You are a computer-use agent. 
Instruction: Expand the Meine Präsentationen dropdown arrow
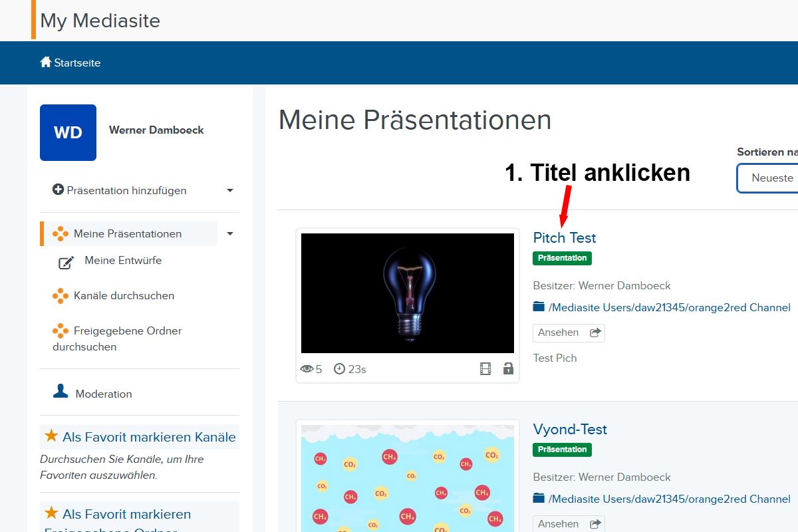point(229,233)
